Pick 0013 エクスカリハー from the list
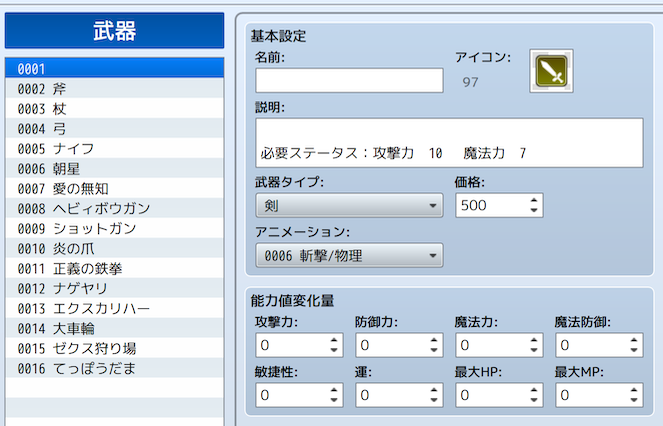Viewport: 663px width, 426px height. [113, 309]
